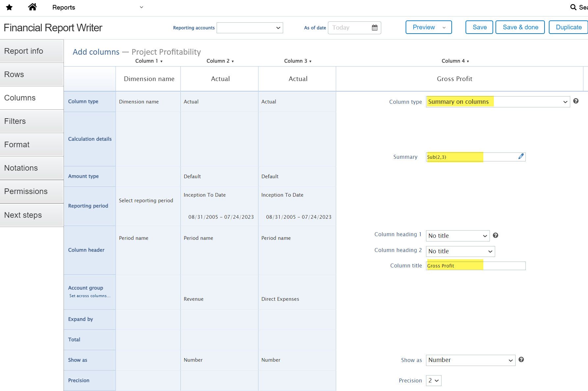Image resolution: width=588 pixels, height=391 pixels.
Task: Open Column heading 2 dropdown
Action: tap(460, 251)
